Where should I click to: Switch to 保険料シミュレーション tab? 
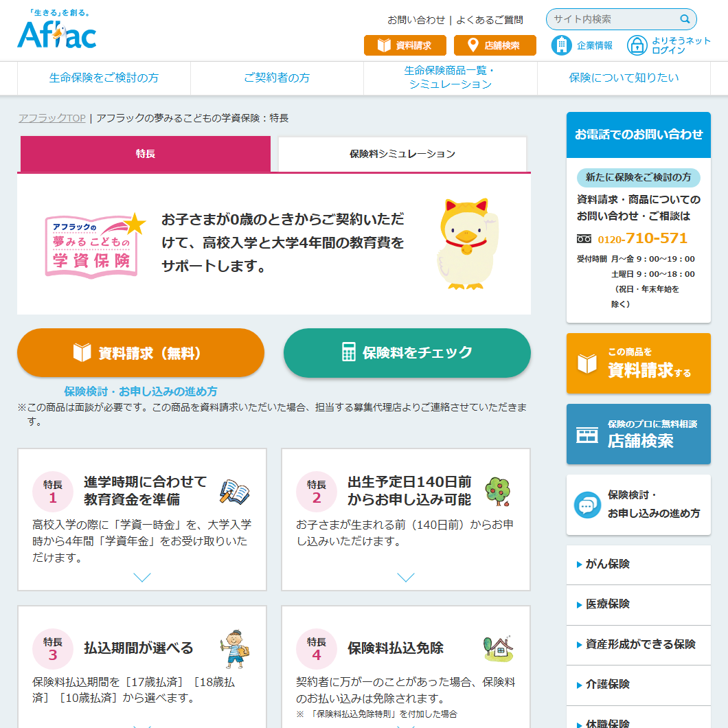click(402, 154)
